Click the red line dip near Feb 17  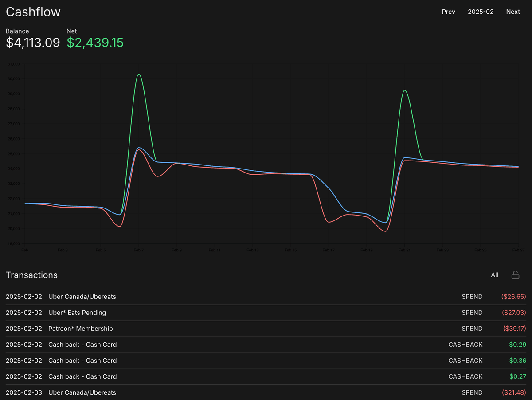point(329,222)
